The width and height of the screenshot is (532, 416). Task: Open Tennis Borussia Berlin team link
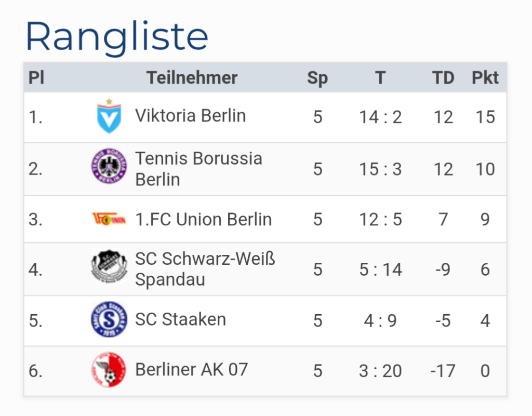tap(198, 168)
